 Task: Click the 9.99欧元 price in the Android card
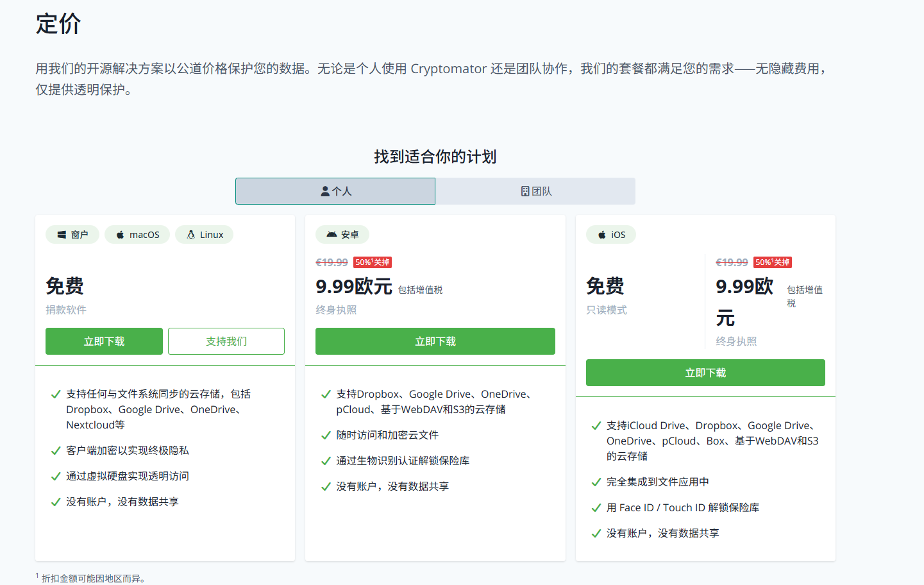353,287
